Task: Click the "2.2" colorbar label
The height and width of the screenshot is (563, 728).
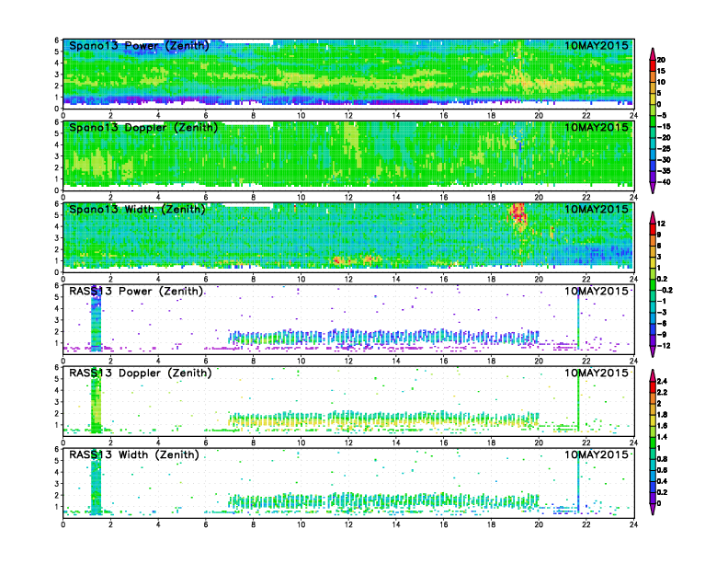Action: 662,392
